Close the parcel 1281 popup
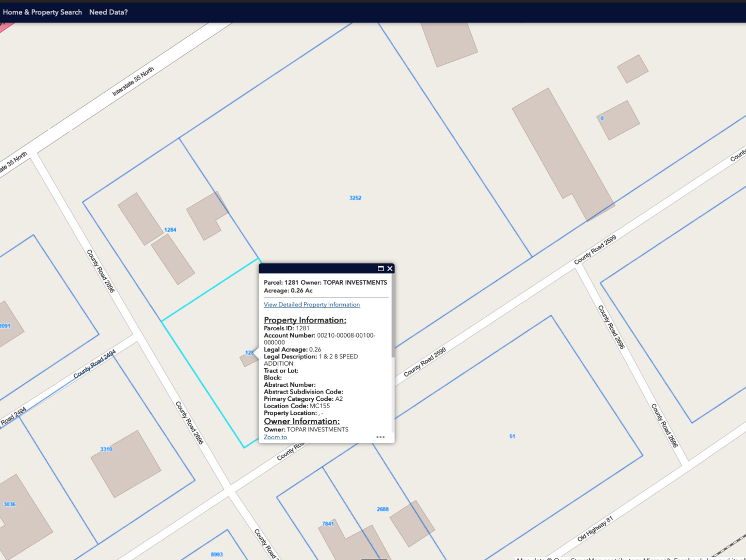 pyautogui.click(x=390, y=269)
